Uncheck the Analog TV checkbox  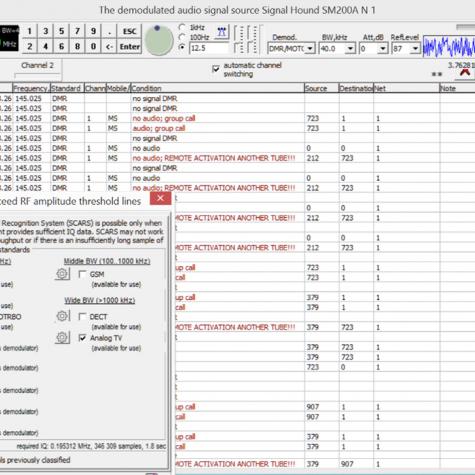[x=82, y=338]
